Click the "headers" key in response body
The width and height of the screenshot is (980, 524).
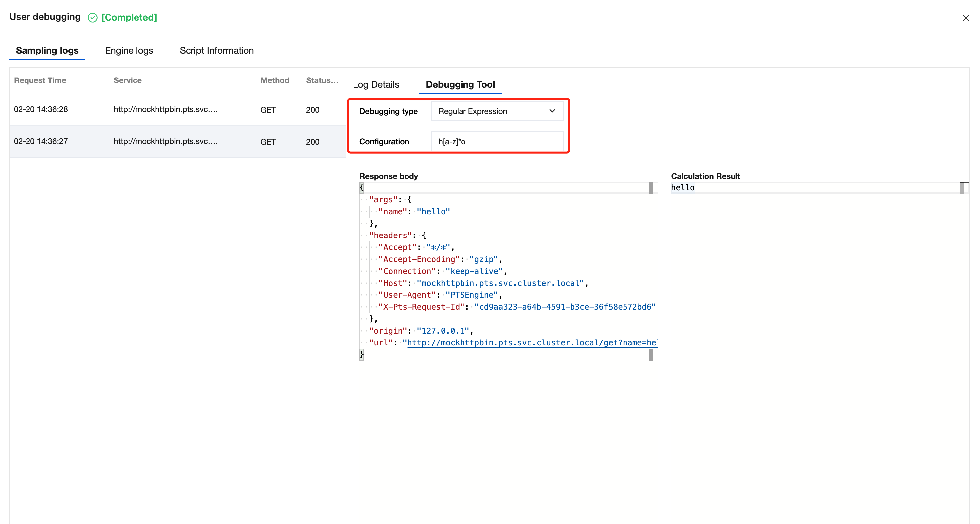pyautogui.click(x=390, y=236)
